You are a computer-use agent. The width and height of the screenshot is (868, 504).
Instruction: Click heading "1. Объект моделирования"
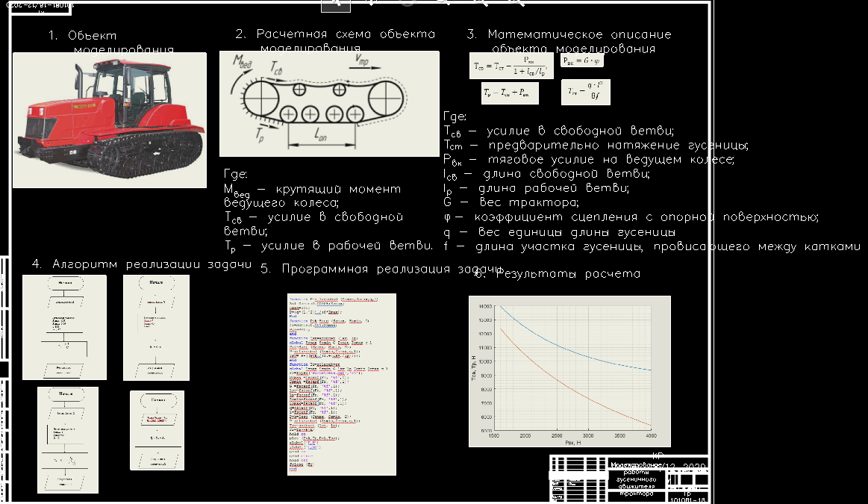coord(110,42)
